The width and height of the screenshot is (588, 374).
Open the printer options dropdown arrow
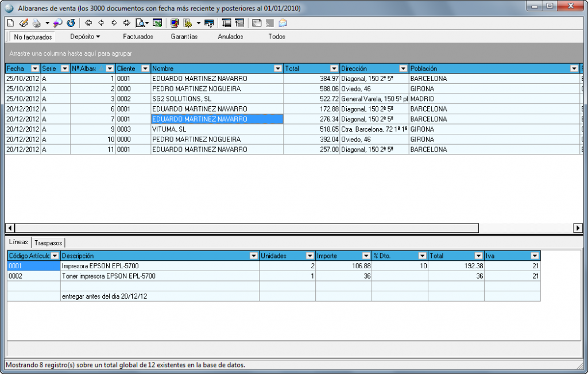pos(47,23)
